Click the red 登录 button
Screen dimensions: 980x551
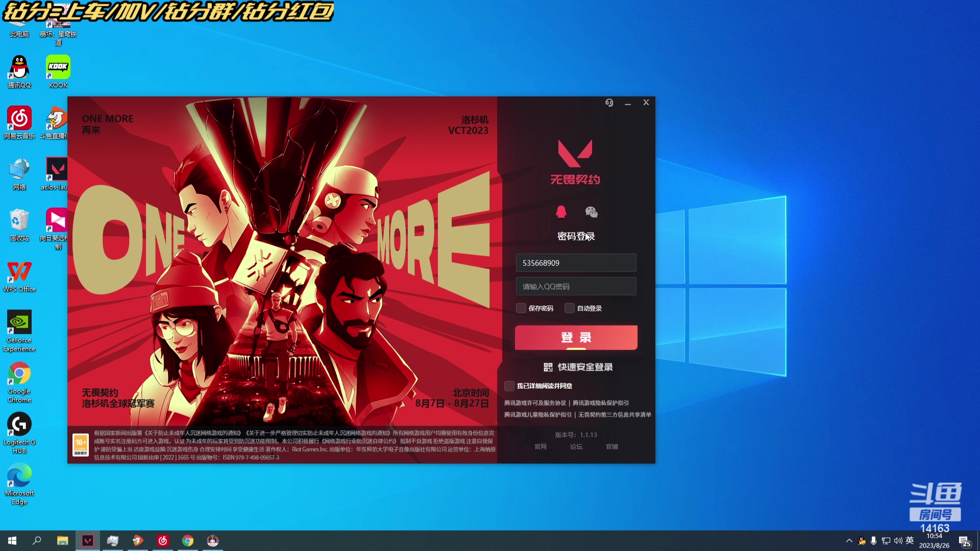(x=576, y=337)
